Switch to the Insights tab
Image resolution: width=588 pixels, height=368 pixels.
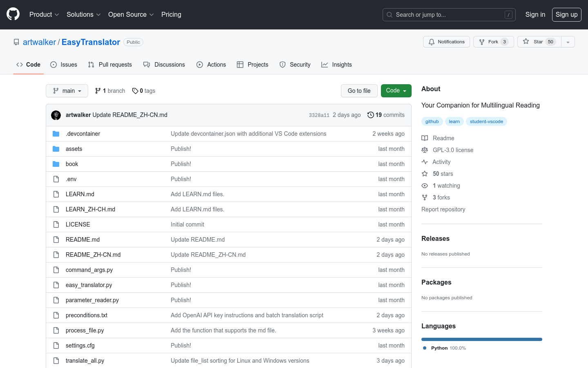pos(336,65)
